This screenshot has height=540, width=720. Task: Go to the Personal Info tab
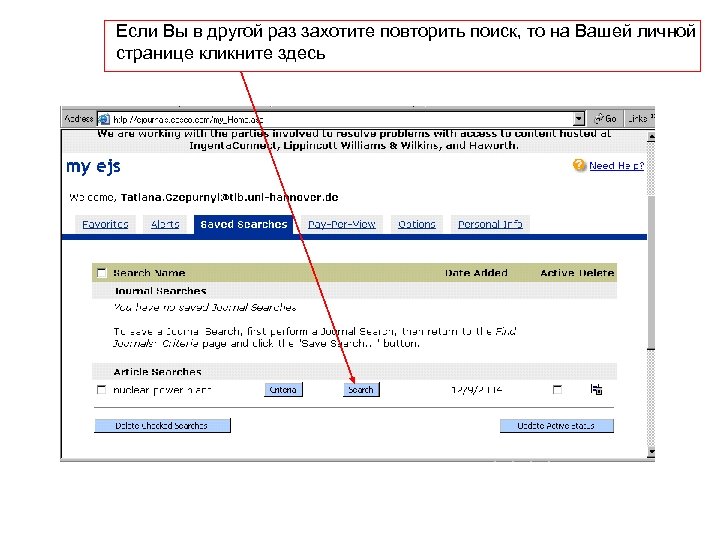click(x=490, y=224)
